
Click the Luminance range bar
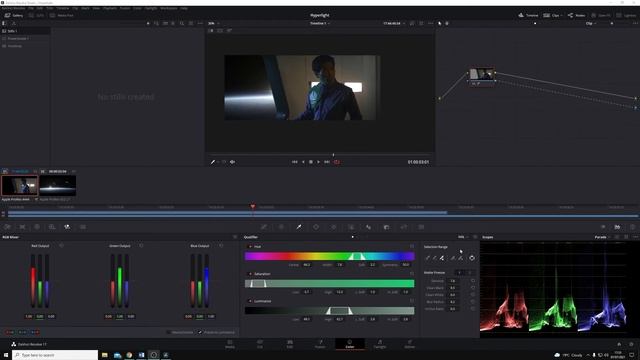329,311
